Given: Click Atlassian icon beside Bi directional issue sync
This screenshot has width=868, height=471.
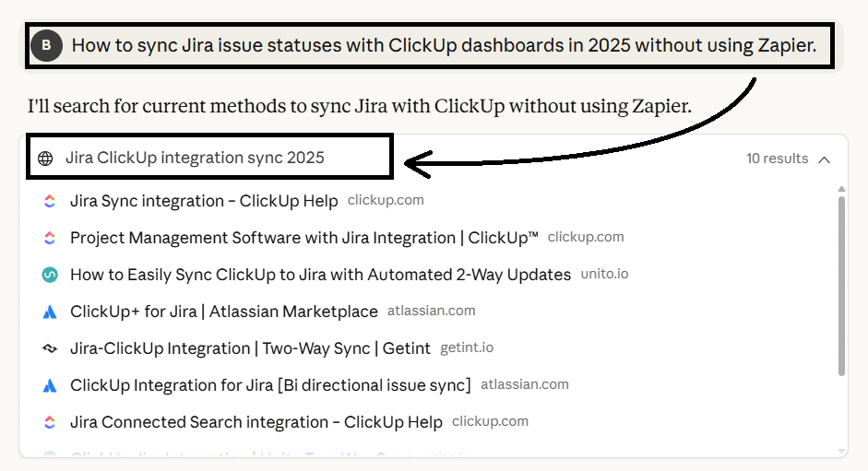Looking at the screenshot, I should click(50, 385).
